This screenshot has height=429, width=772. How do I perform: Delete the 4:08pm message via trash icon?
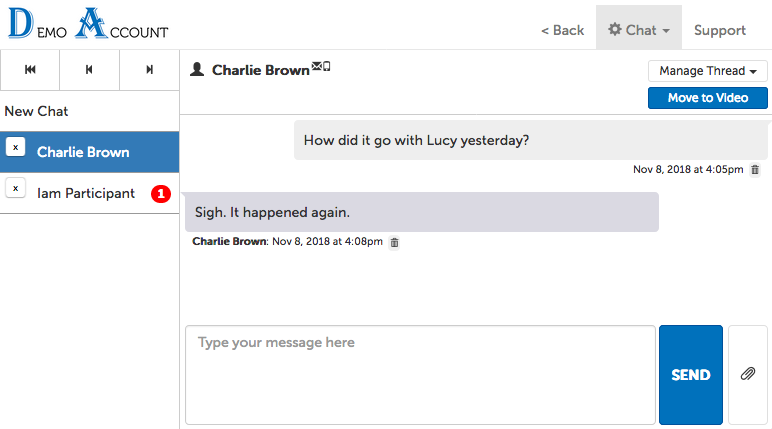point(394,242)
